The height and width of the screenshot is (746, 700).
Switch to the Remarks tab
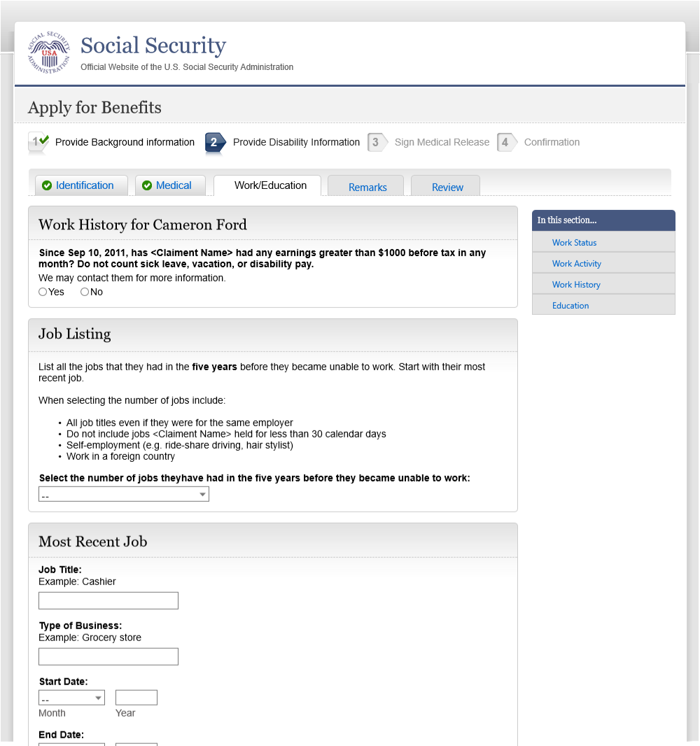pyautogui.click(x=366, y=186)
